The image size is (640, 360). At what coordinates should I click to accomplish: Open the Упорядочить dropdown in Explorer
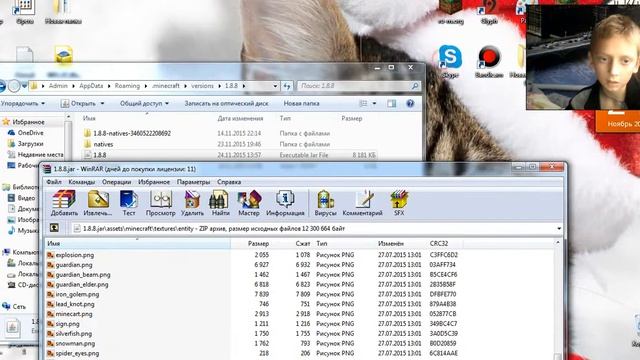click(22, 104)
